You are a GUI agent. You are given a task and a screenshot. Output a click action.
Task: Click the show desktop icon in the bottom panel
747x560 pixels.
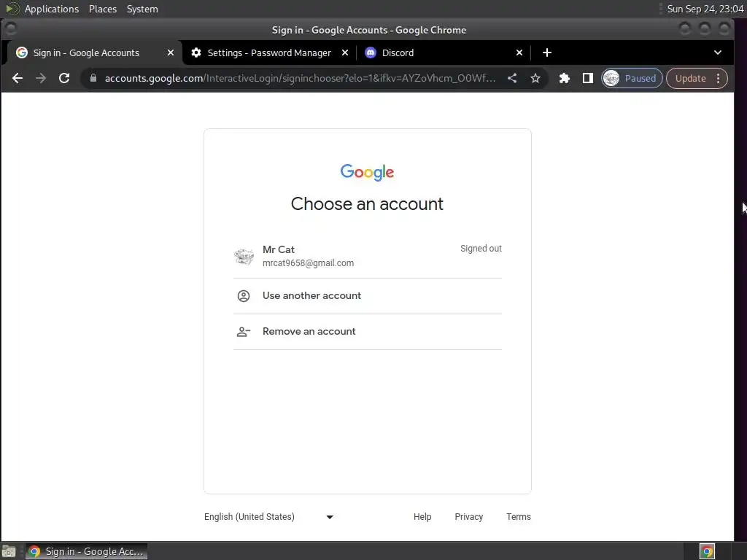pyautogui.click(x=9, y=551)
